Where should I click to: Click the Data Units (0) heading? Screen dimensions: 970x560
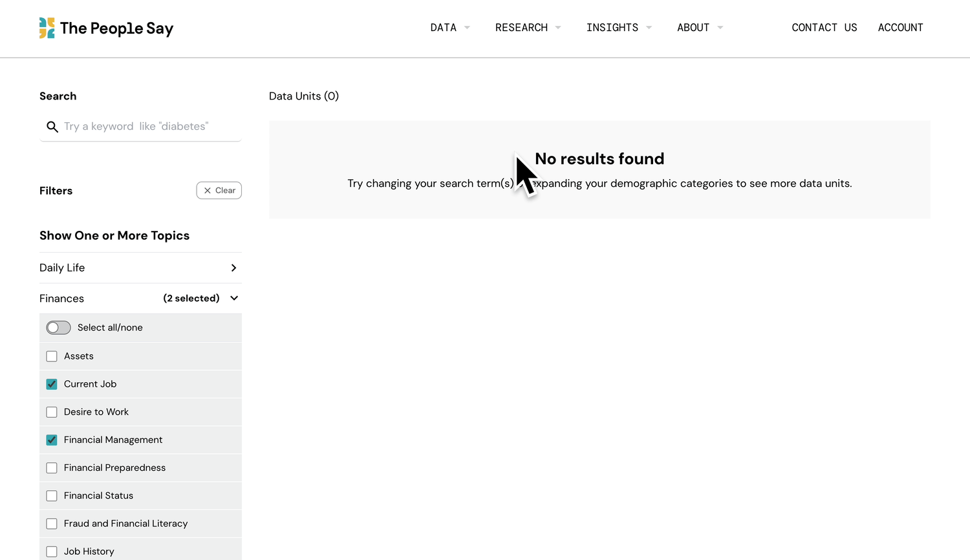pos(304,96)
